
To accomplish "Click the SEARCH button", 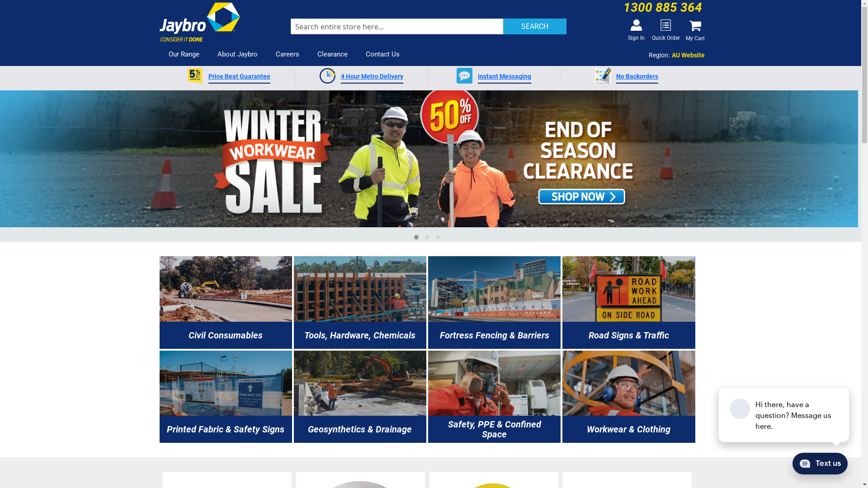I will coord(535,27).
